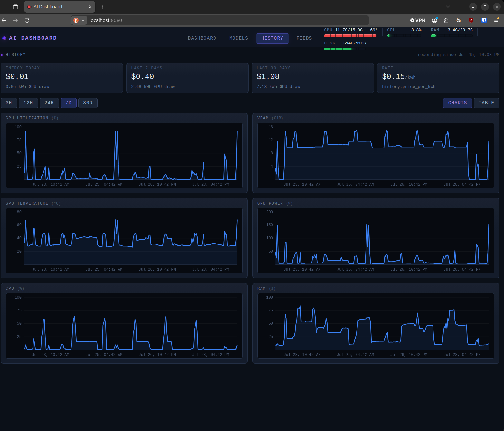Set time range to 24H
The image size is (504, 431).
(x=49, y=103)
